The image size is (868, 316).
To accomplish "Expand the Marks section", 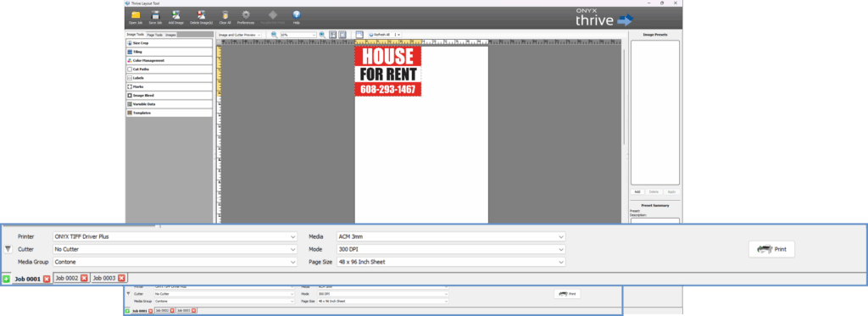I will [169, 87].
